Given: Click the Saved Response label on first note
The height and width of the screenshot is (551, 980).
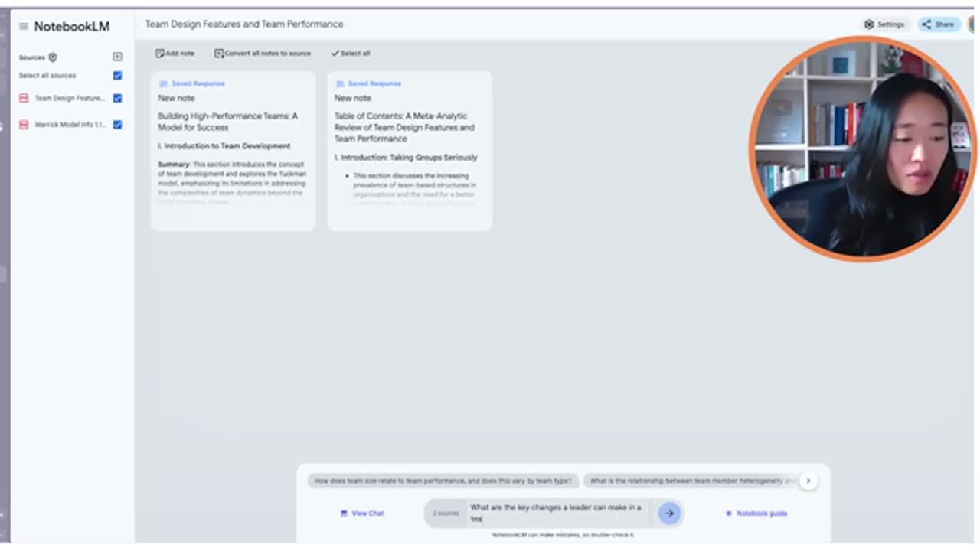Looking at the screenshot, I should [192, 83].
